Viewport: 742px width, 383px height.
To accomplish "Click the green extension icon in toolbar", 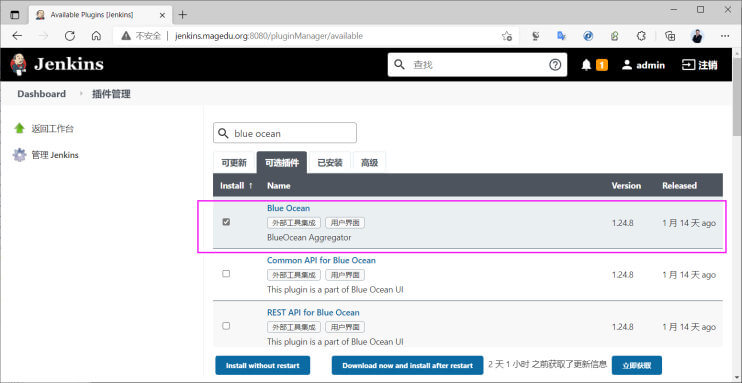I will (x=615, y=36).
